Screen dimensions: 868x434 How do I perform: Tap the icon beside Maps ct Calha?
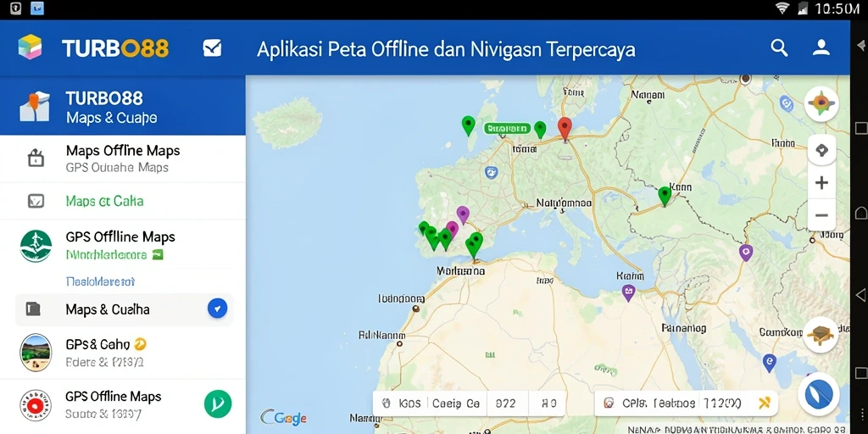36,200
